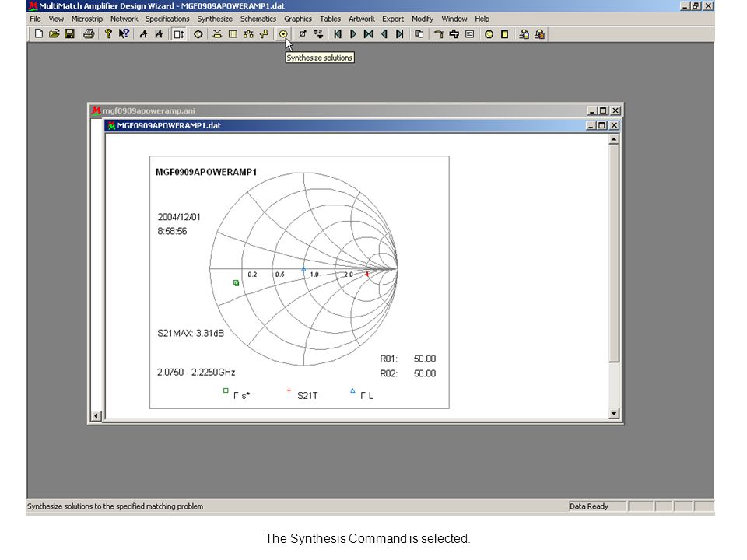Click the R02 value 50.00
The image size is (747, 560).
[425, 373]
